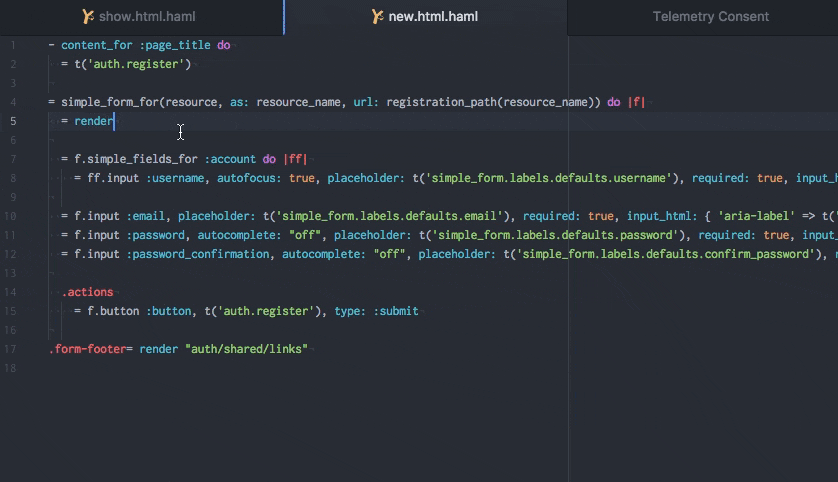Click '.form-footer' on line 17

pyautogui.click(x=87, y=349)
